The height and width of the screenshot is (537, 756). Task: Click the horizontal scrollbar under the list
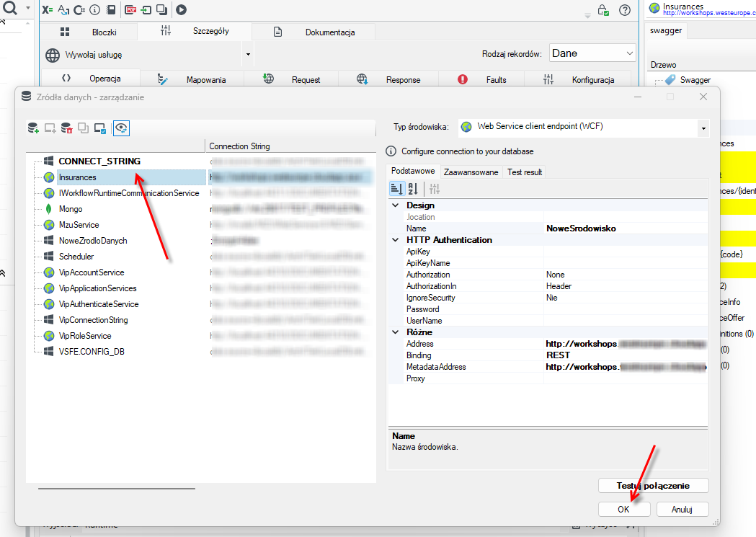point(117,489)
